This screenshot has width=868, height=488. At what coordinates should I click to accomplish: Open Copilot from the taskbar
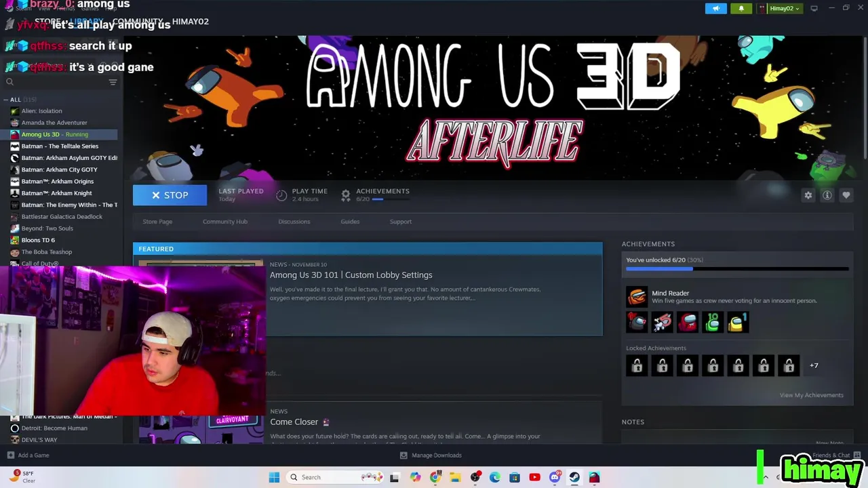click(415, 477)
